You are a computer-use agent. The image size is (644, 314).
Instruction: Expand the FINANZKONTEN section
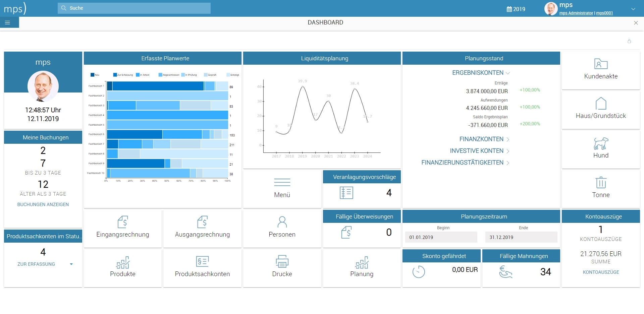tap(484, 139)
